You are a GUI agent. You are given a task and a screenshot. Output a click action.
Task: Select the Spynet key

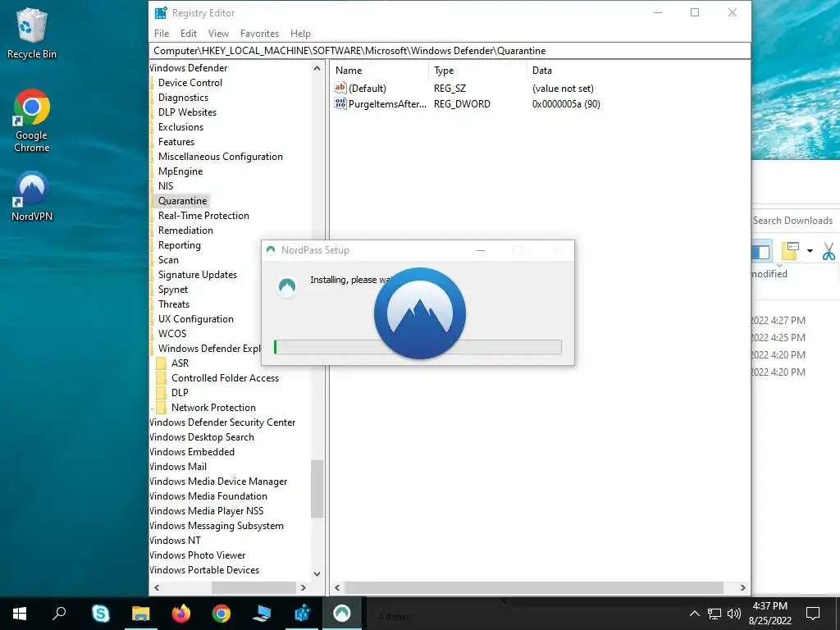173,290
